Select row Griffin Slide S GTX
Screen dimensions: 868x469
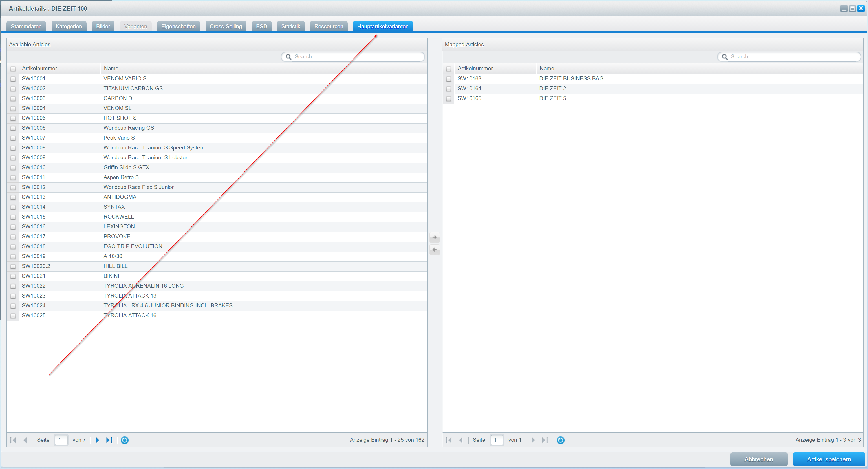click(x=217, y=168)
